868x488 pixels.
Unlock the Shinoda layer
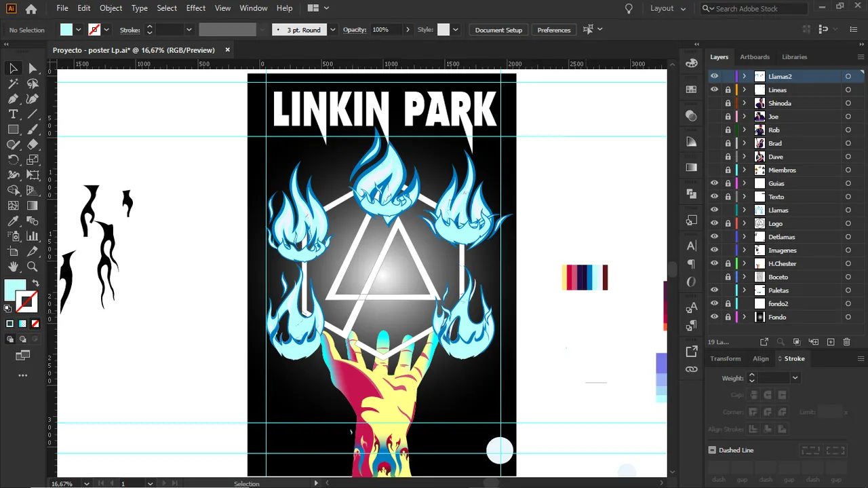click(728, 103)
